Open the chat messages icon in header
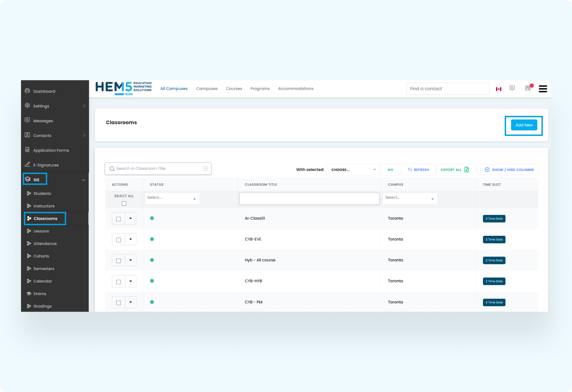Screen dimensions: 572x392 coord(512,88)
